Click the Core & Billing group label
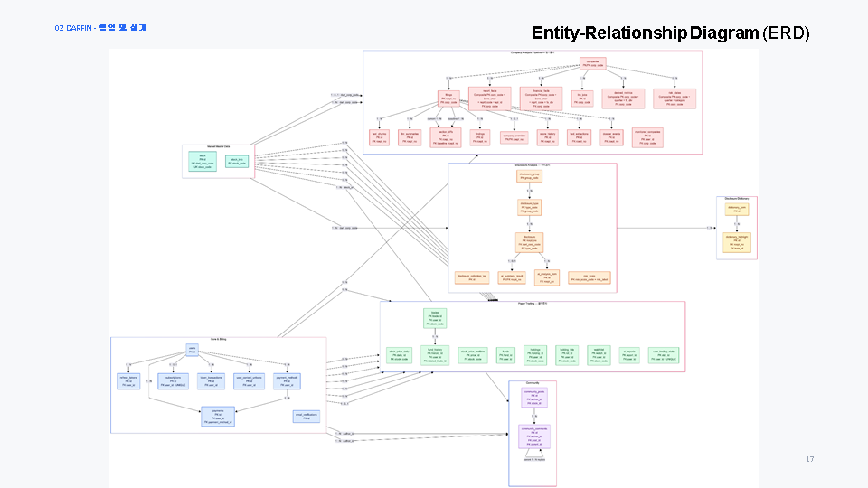Image resolution: width=868 pixels, height=488 pixels. pyautogui.click(x=219, y=339)
